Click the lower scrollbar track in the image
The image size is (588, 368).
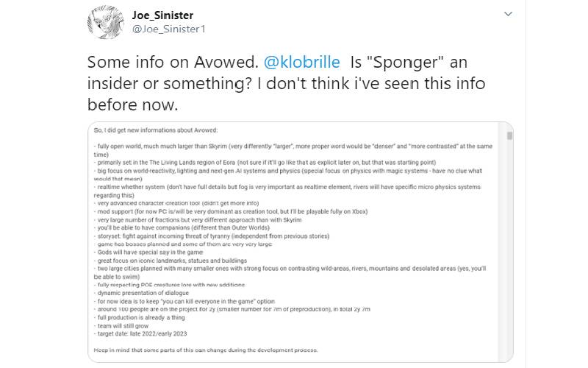pyautogui.click(x=509, y=294)
